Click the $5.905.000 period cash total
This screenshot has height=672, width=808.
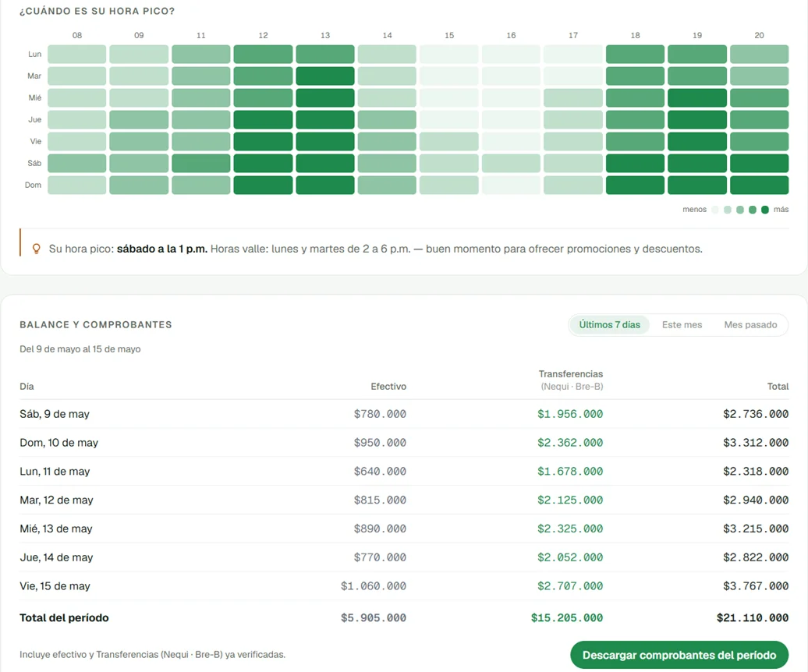tap(374, 618)
